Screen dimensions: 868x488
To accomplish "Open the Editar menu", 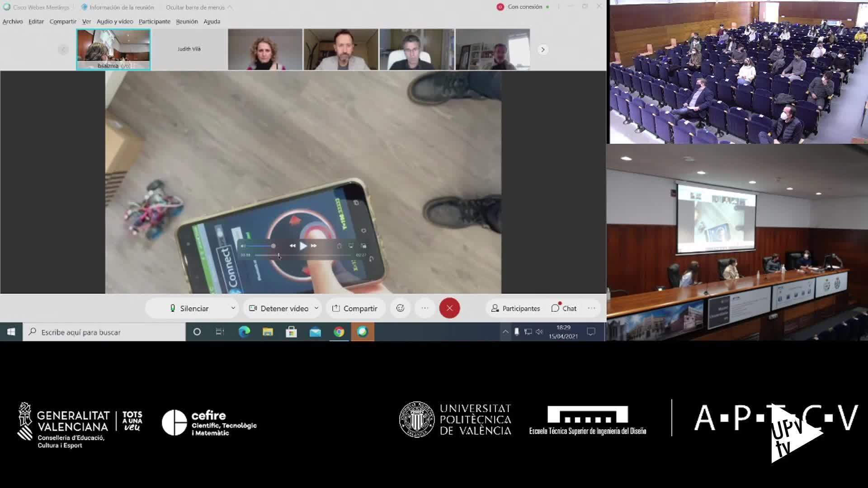I will click(x=36, y=21).
